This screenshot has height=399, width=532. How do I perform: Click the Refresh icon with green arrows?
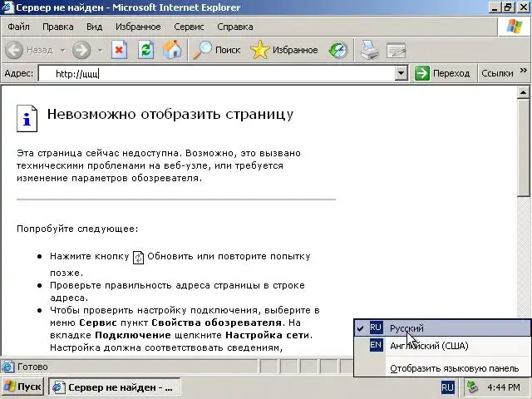(x=146, y=50)
